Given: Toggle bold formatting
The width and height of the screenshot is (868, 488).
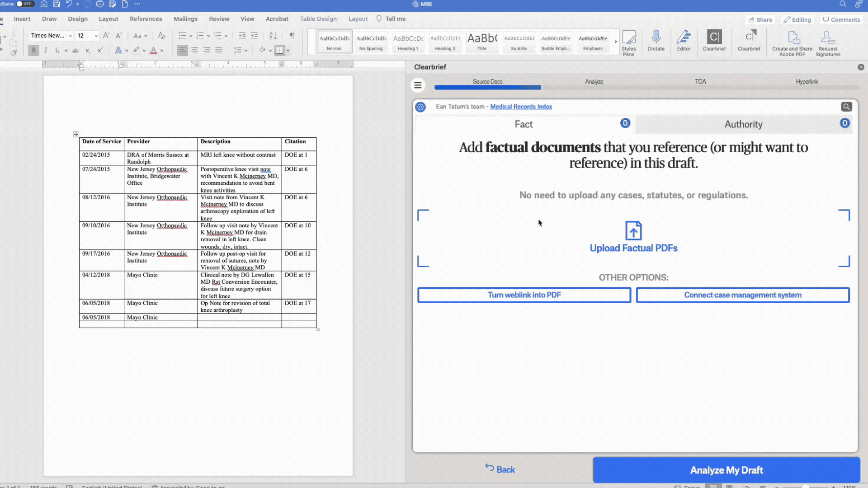Looking at the screenshot, I should click(33, 50).
